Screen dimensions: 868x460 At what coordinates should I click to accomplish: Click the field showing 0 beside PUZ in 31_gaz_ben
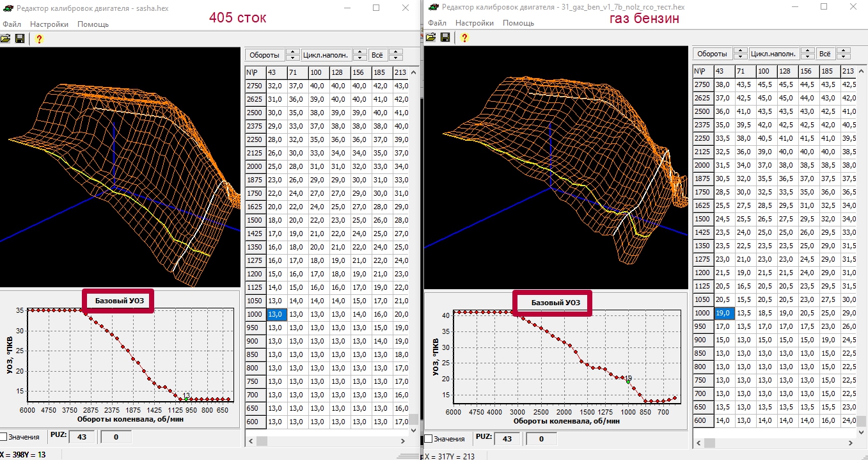point(541,439)
